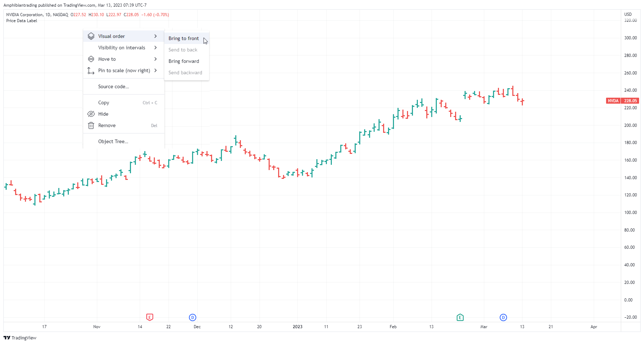Click the TradingView logo
Viewport: 644px width, 344px height.
point(7,338)
